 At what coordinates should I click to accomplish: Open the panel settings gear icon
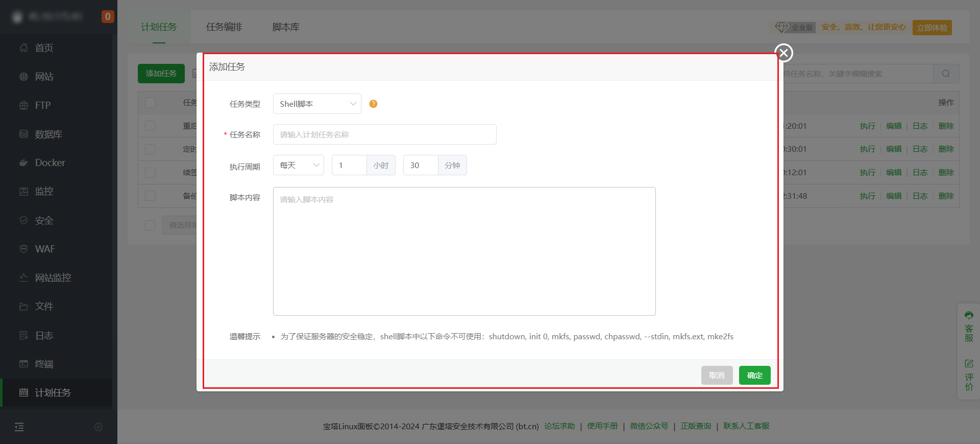tap(99, 427)
